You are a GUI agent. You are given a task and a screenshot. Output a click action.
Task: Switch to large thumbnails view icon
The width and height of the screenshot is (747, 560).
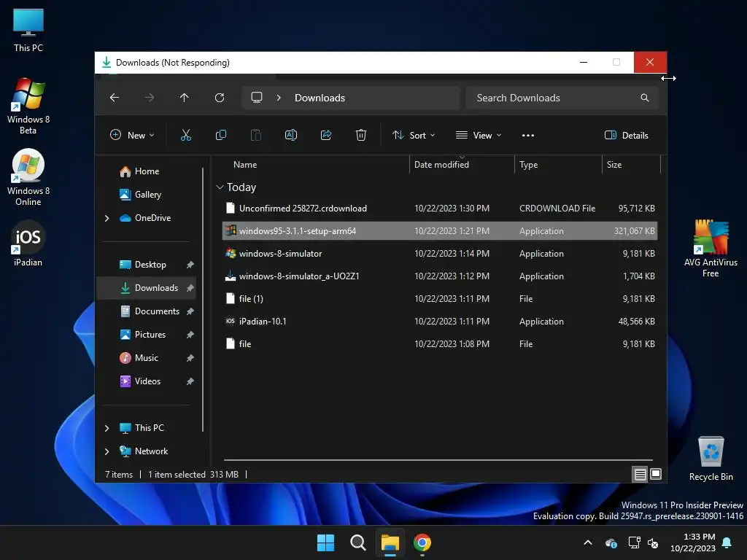coord(656,474)
